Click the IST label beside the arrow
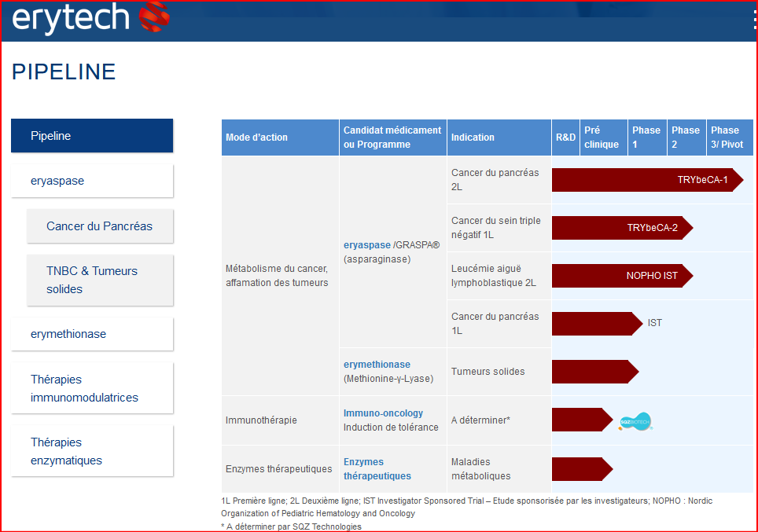 click(654, 323)
